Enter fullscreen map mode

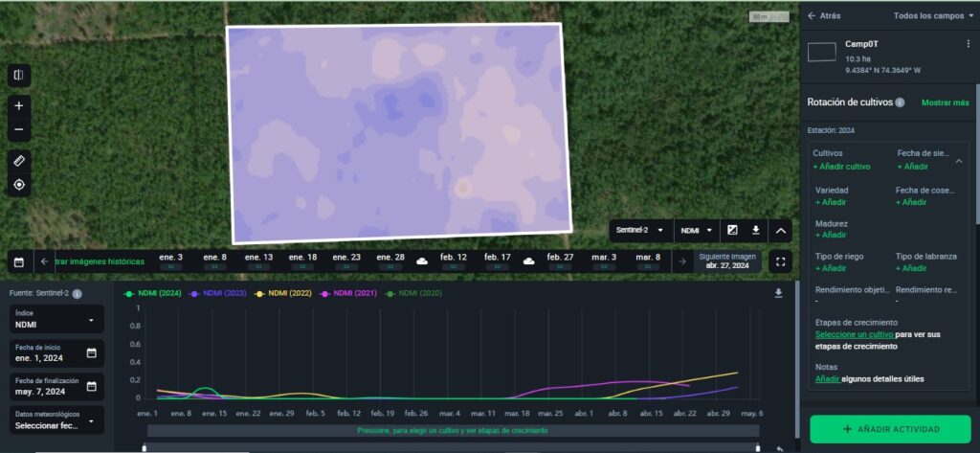click(781, 261)
